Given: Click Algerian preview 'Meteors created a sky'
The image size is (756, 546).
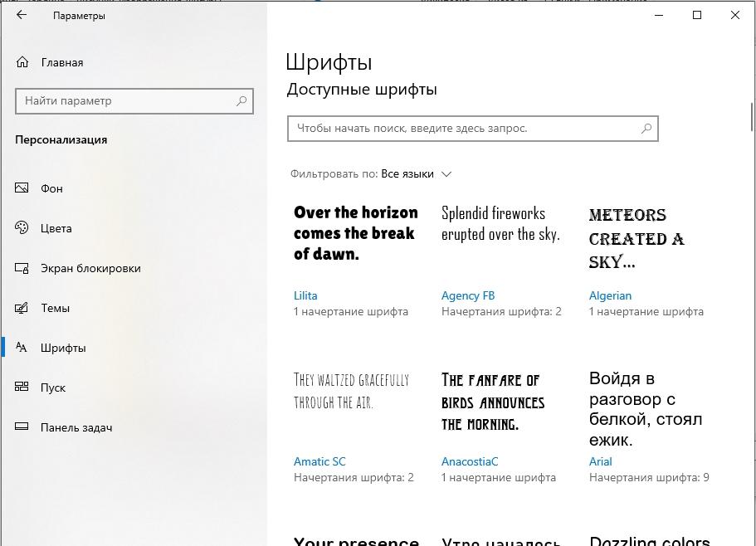Looking at the screenshot, I should pos(637,238).
